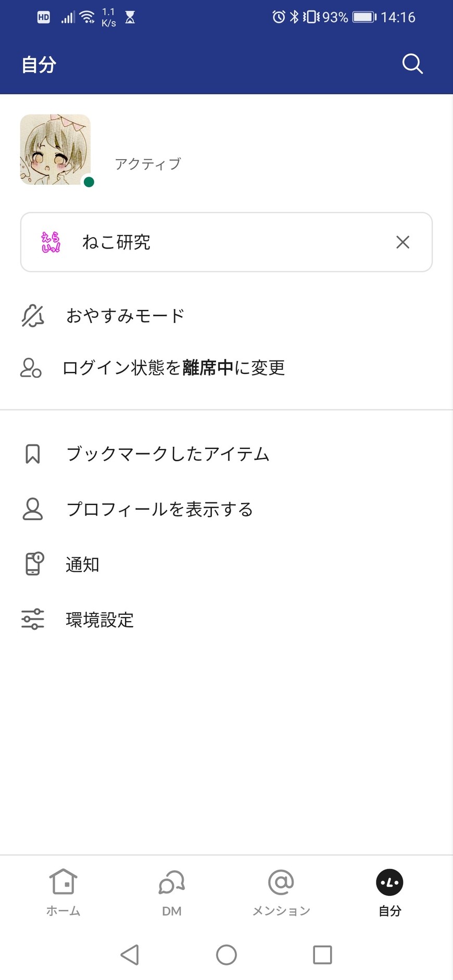Viewport: 453px width, 980px height.
Task: Select プロフィールを表示する
Action: coord(159,509)
